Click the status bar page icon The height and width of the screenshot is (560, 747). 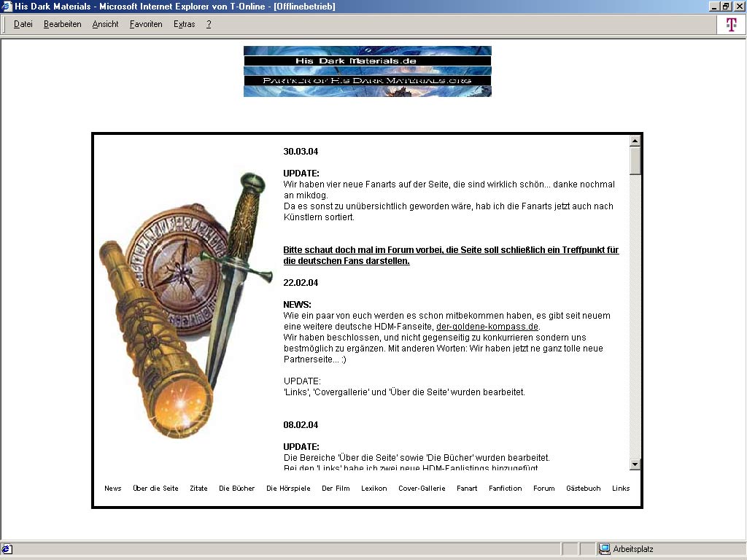pos(7,549)
